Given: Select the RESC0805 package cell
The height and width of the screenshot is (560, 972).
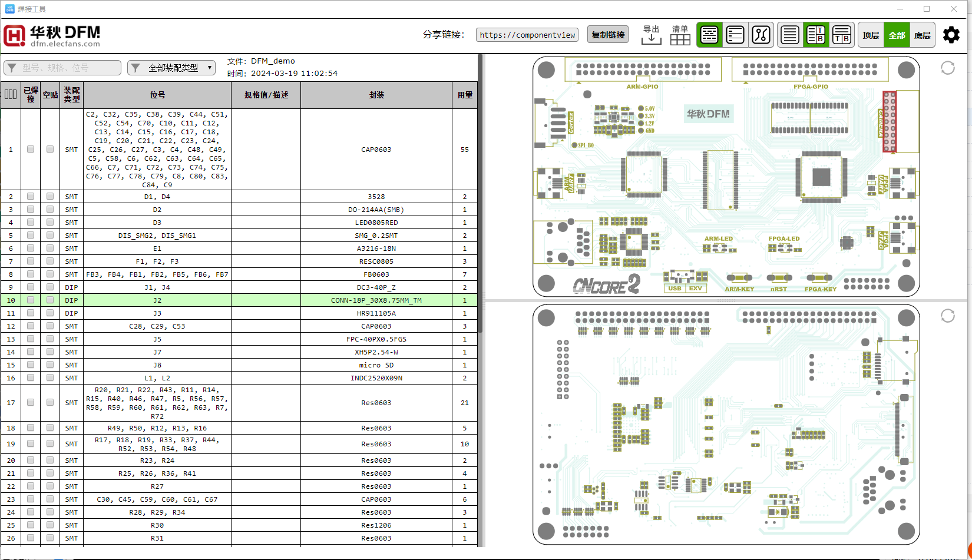Looking at the screenshot, I should (376, 261).
